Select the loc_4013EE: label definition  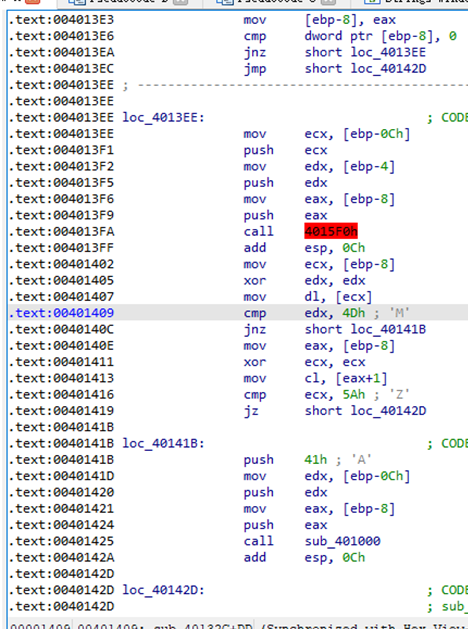tap(164, 118)
